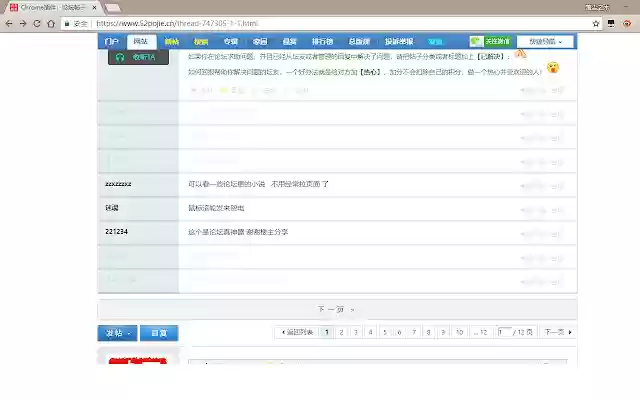Reload the current page

[x=37, y=24]
